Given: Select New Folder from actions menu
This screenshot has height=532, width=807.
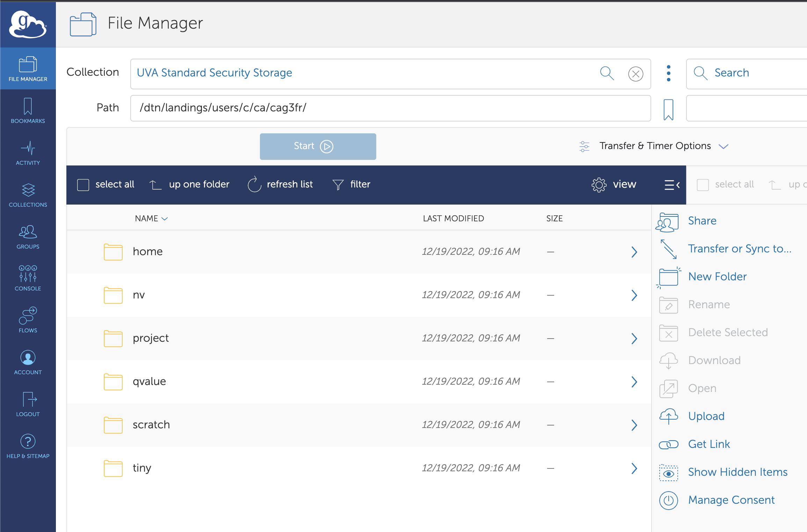Looking at the screenshot, I should click(717, 276).
